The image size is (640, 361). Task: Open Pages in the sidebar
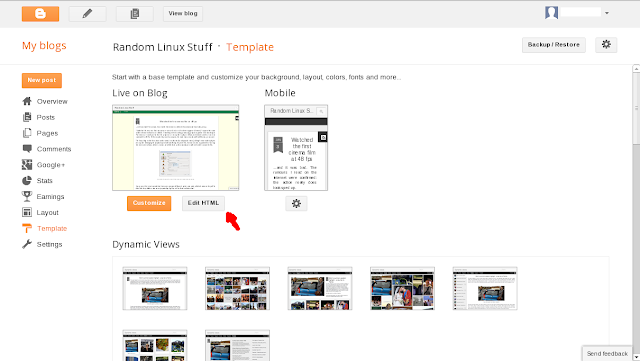click(47, 133)
